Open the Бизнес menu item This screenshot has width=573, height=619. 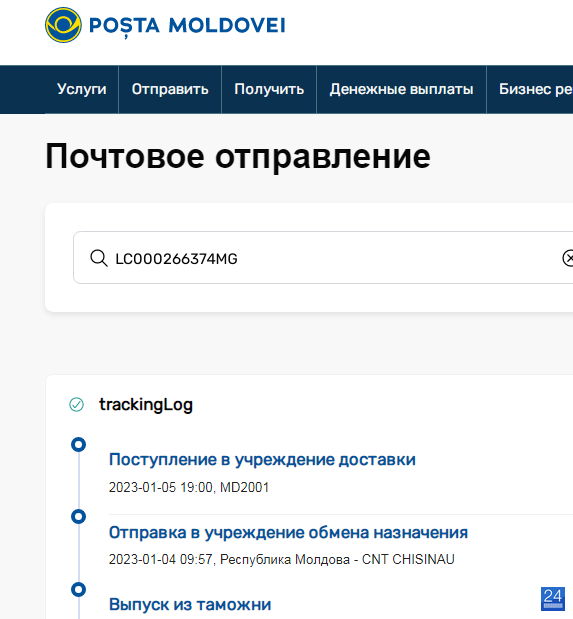pos(530,89)
